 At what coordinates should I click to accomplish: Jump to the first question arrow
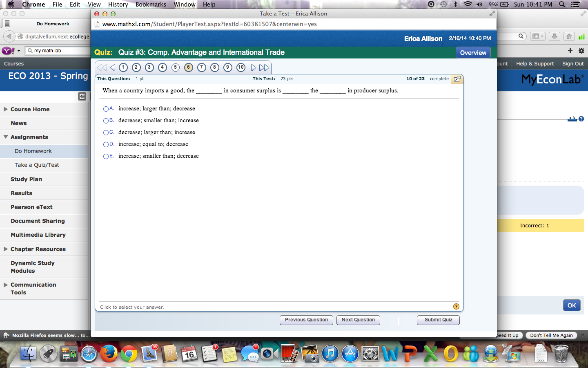pyautogui.click(x=102, y=67)
